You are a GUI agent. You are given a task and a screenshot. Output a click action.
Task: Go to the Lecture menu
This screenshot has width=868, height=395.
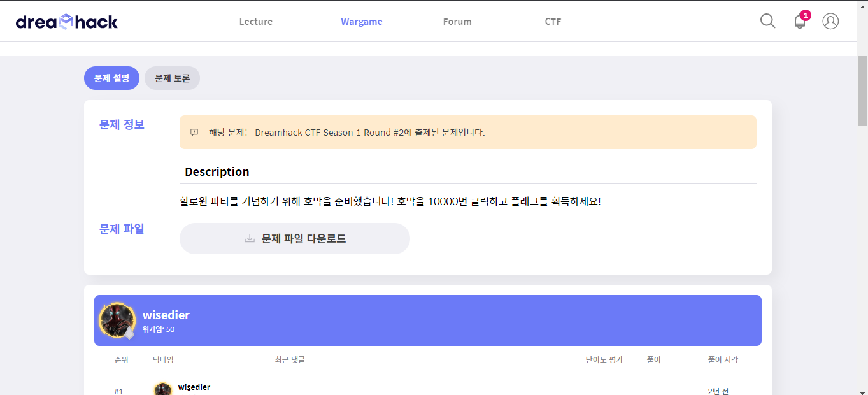coord(256,22)
